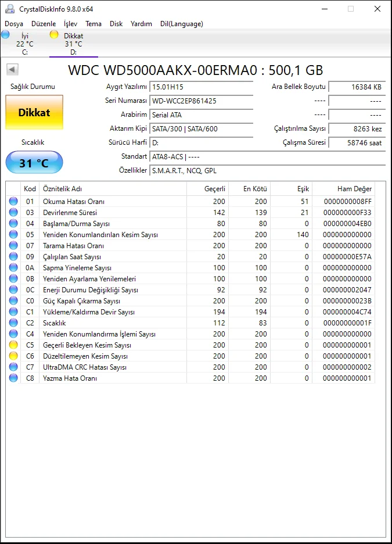Click the En Kötü column header
Image resolution: width=392 pixels, height=544 pixels.
(250, 189)
